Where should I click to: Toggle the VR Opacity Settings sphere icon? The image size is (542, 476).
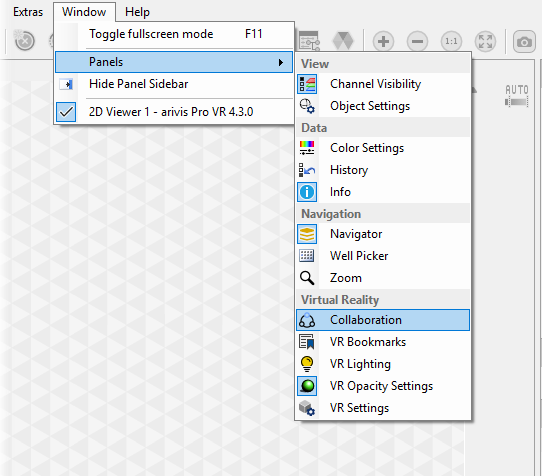tap(307, 386)
